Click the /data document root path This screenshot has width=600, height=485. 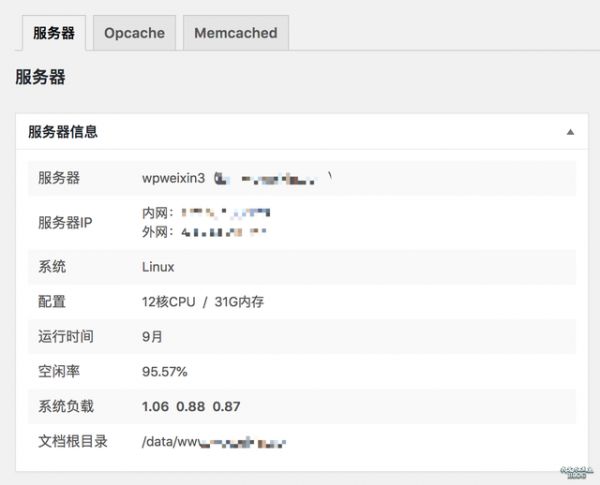click(x=214, y=441)
